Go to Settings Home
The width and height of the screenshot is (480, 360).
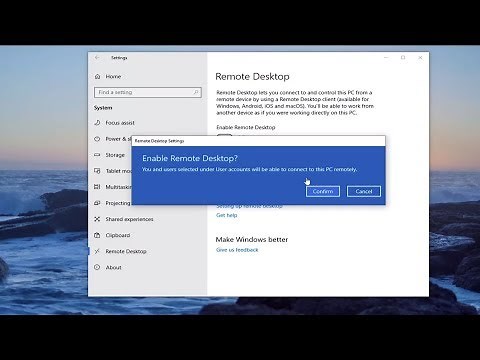pyautogui.click(x=113, y=77)
